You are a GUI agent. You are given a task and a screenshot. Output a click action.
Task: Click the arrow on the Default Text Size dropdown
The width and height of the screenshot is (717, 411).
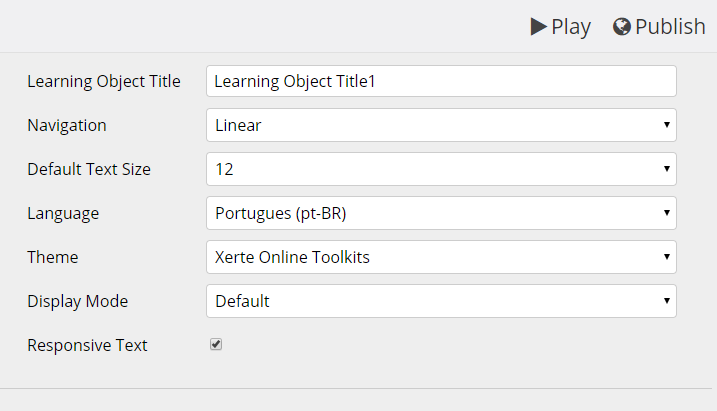(x=667, y=169)
